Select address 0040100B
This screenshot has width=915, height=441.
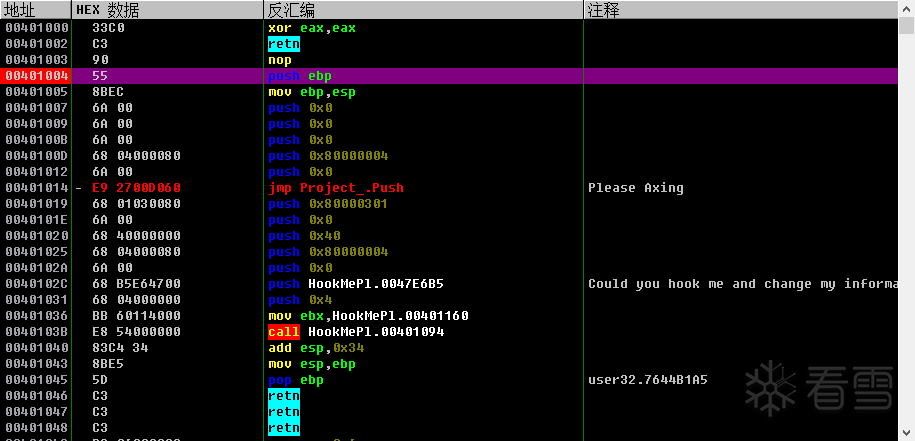click(37, 140)
